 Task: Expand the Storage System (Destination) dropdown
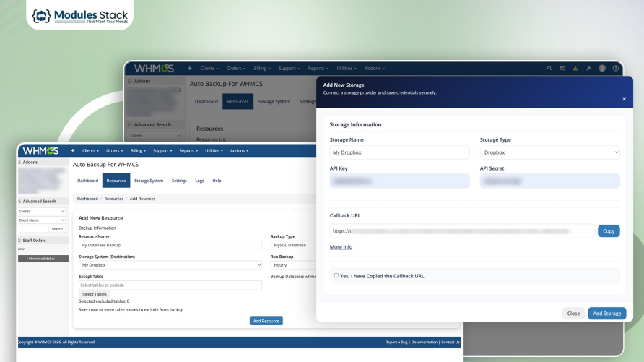click(170, 265)
